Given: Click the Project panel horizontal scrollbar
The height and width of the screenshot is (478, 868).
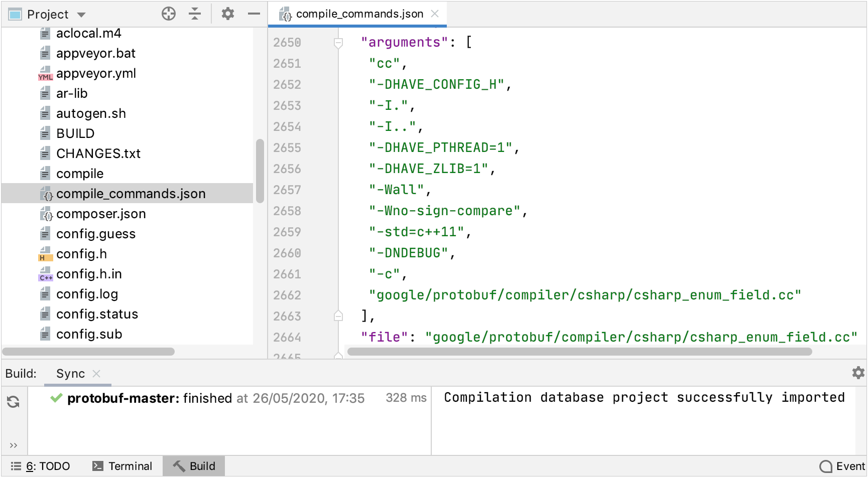Looking at the screenshot, I should (x=88, y=352).
